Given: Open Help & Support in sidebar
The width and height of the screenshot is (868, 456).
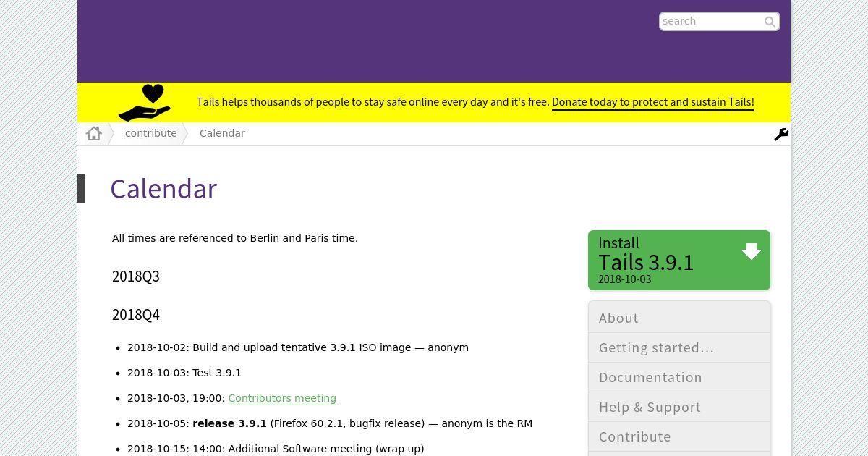Looking at the screenshot, I should pyautogui.click(x=679, y=407).
